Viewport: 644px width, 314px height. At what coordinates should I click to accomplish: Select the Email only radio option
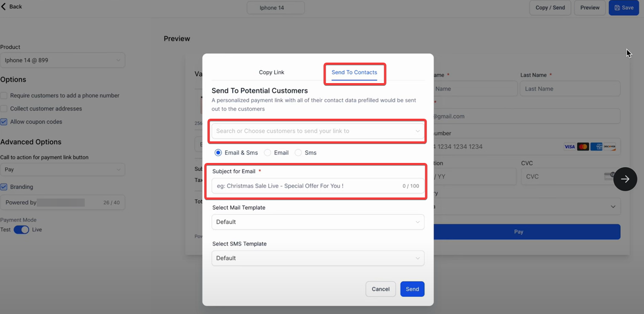pyautogui.click(x=268, y=153)
